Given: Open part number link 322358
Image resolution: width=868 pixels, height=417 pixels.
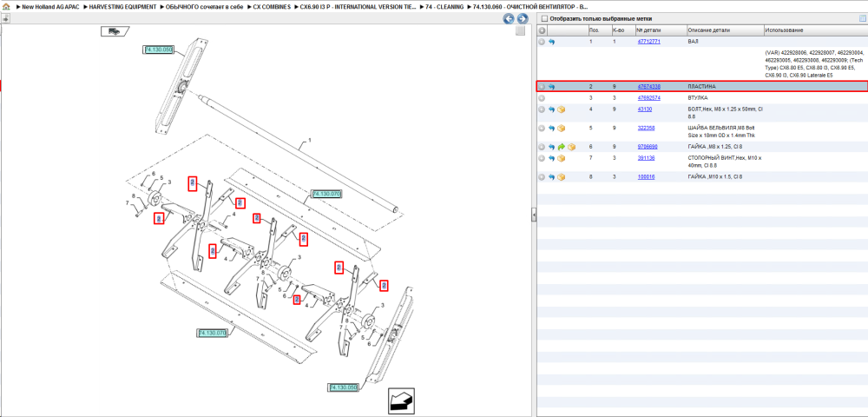Looking at the screenshot, I should pyautogui.click(x=646, y=129).
